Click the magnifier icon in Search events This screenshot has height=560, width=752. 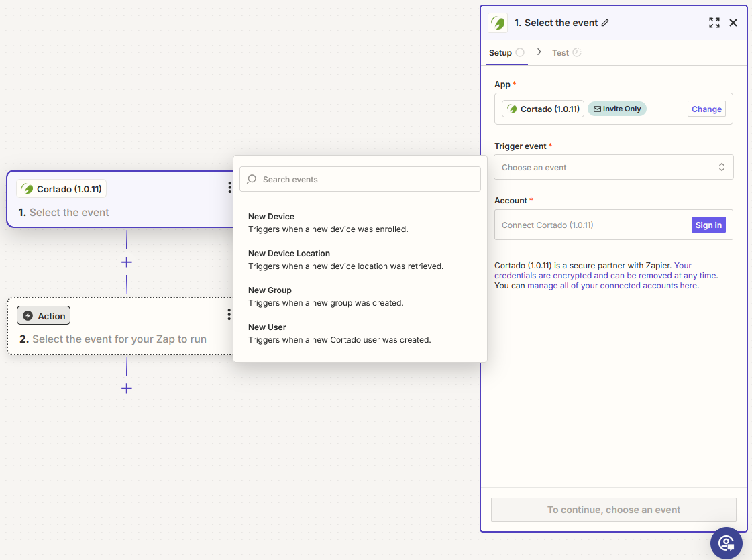coord(252,179)
